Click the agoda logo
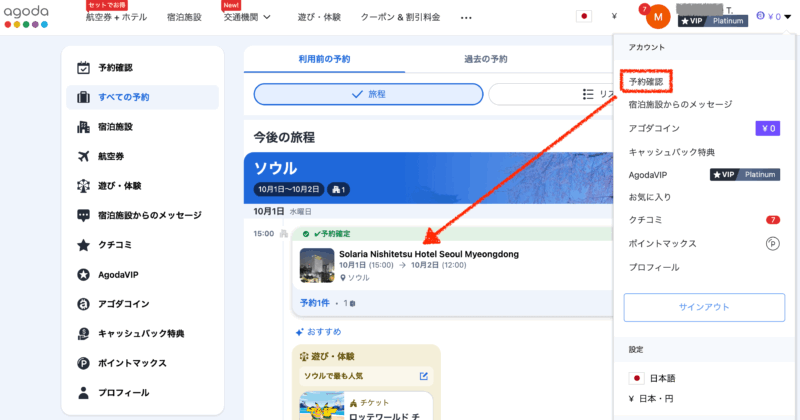 (x=26, y=17)
